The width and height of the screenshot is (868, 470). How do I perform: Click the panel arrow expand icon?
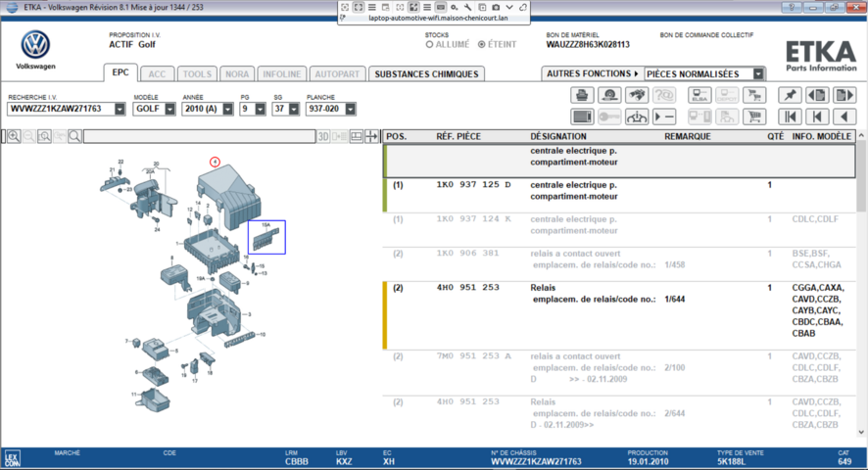click(371, 136)
